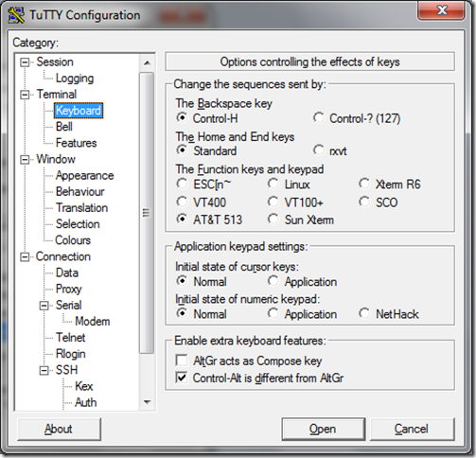Click the About button
The image size is (476, 458).
pos(59,429)
